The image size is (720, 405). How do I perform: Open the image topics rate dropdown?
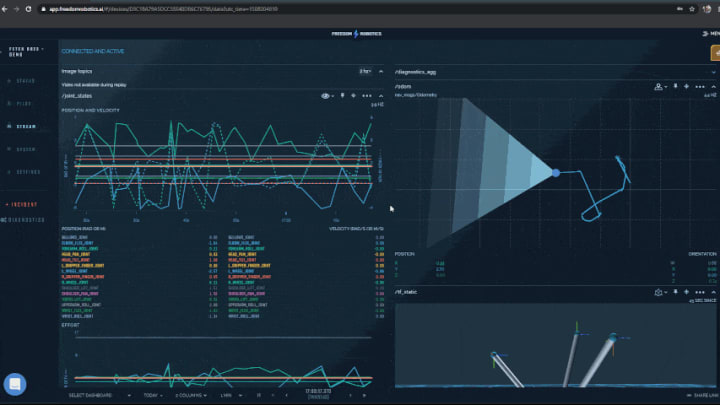[x=365, y=72]
